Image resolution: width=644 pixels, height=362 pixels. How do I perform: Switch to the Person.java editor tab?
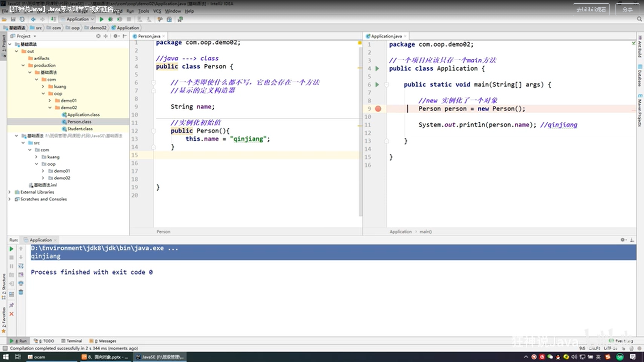149,36
